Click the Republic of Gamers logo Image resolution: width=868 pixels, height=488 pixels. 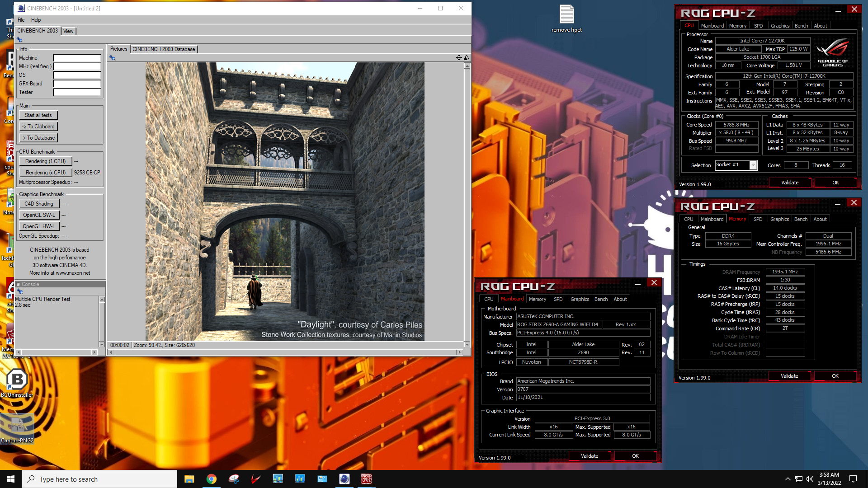pyautogui.click(x=833, y=52)
